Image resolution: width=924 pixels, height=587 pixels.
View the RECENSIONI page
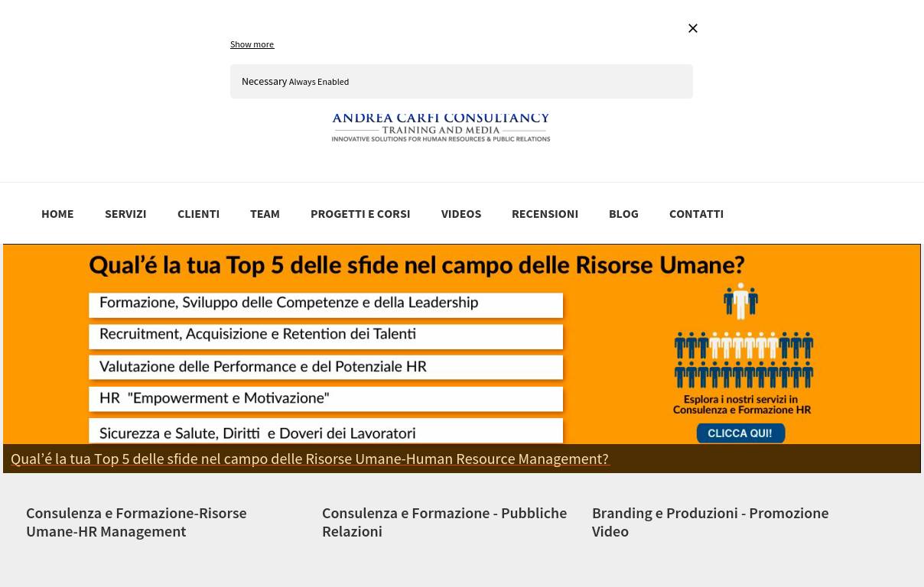545,214
